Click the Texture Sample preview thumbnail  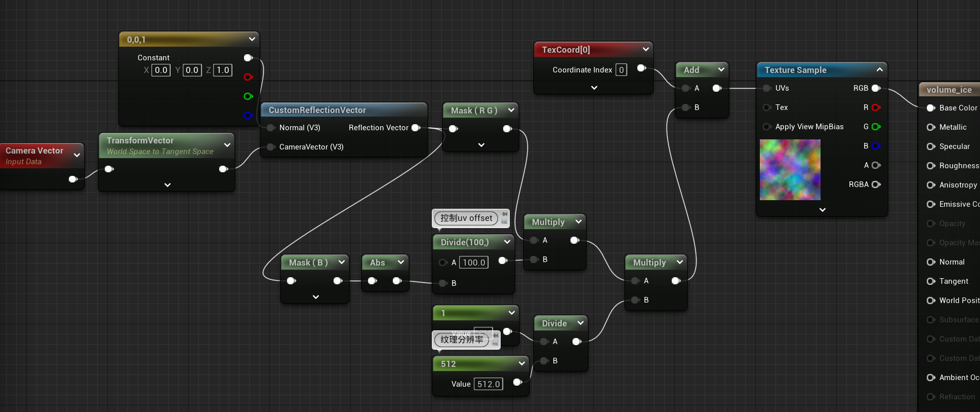[790, 170]
